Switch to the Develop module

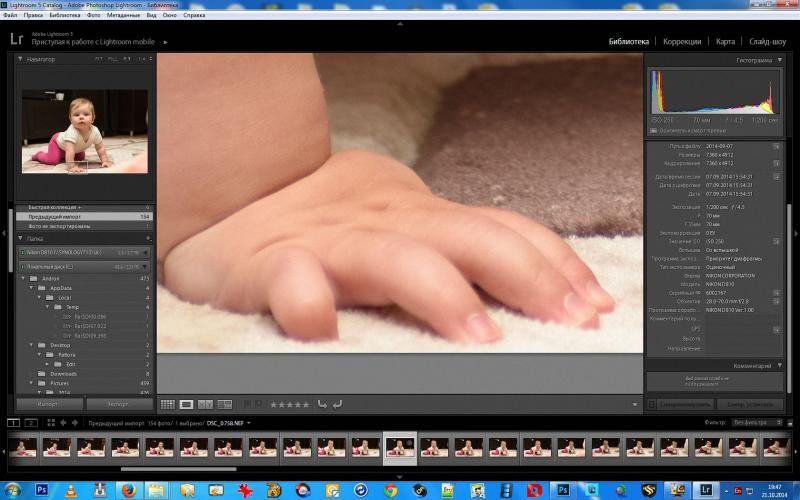tap(682, 42)
